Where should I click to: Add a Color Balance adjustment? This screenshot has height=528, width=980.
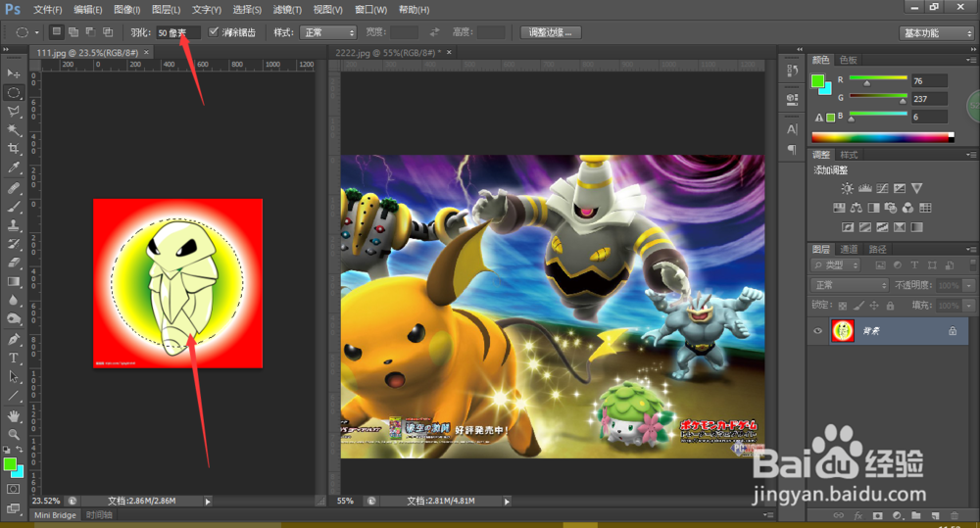coord(857,208)
